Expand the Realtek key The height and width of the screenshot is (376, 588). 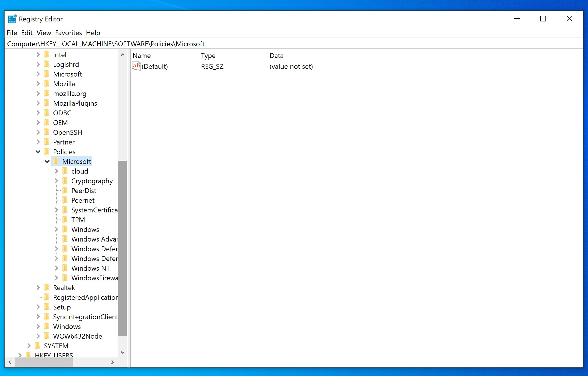coord(38,287)
